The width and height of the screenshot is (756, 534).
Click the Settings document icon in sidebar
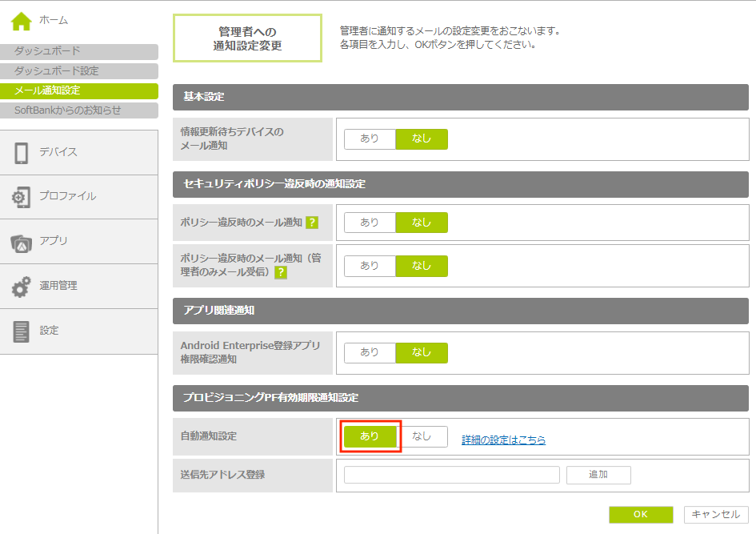pyautogui.click(x=22, y=331)
